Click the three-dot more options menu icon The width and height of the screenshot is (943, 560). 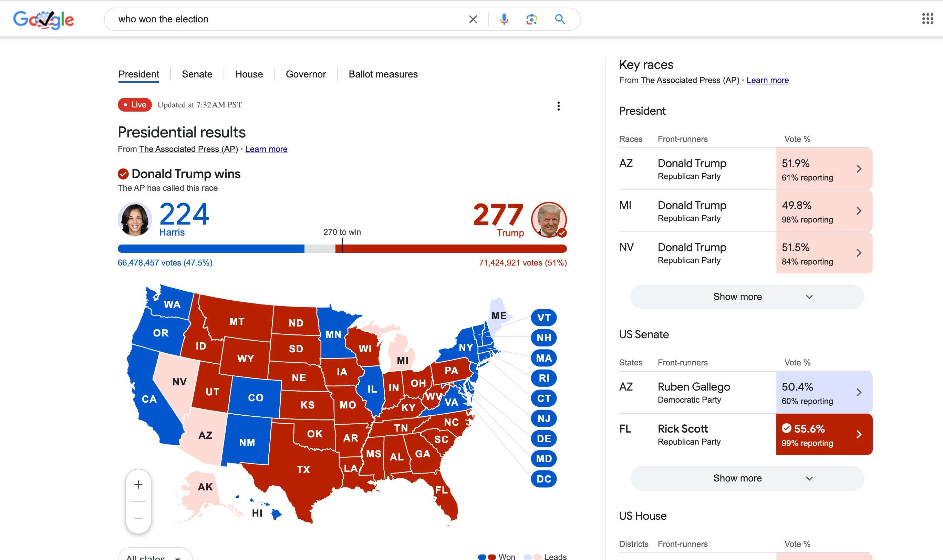pyautogui.click(x=558, y=106)
